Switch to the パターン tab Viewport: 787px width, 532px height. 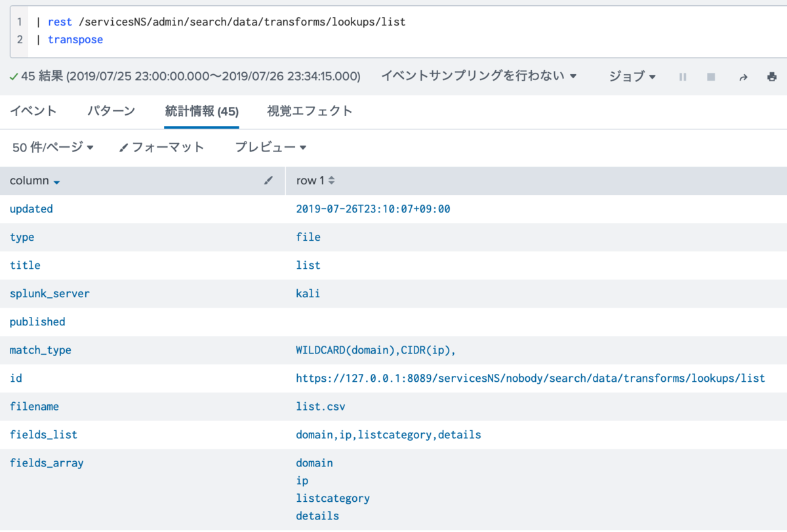(x=111, y=111)
